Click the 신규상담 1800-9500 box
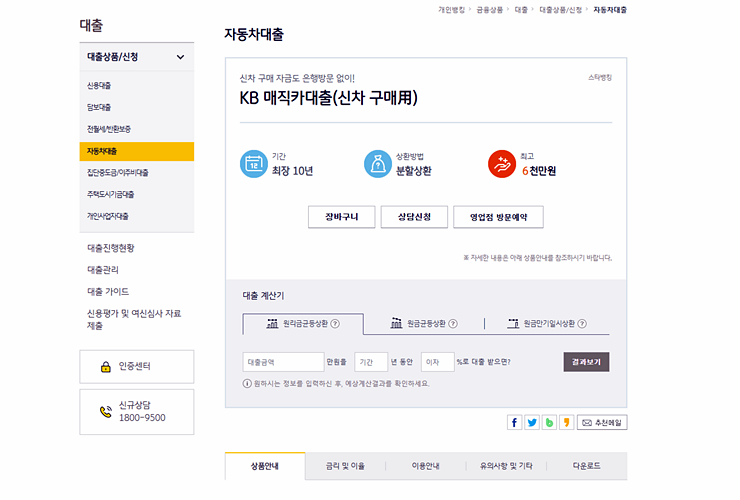Image resolution: width=740 pixels, height=500 pixels. [137, 412]
